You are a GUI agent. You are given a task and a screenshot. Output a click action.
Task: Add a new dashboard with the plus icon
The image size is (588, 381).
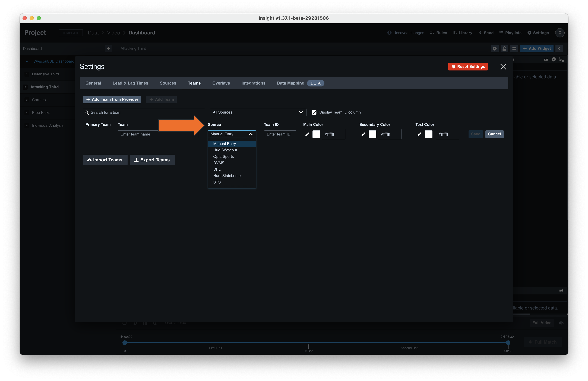click(108, 49)
